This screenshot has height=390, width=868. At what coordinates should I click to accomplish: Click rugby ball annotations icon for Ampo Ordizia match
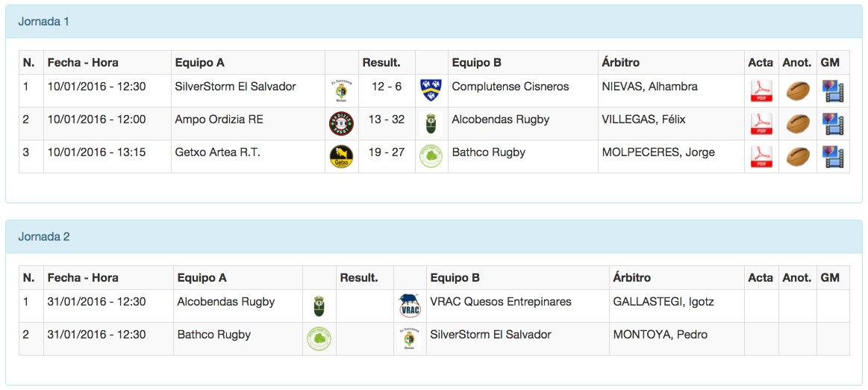(798, 124)
